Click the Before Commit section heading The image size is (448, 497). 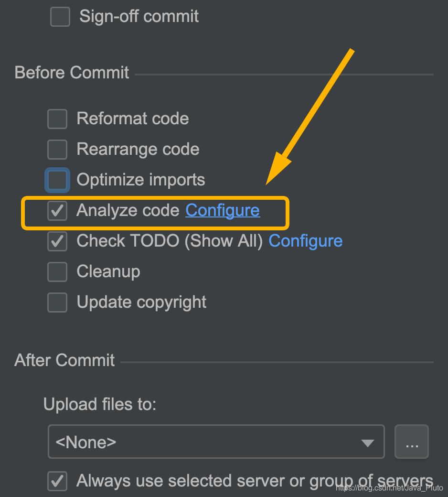[x=72, y=73]
